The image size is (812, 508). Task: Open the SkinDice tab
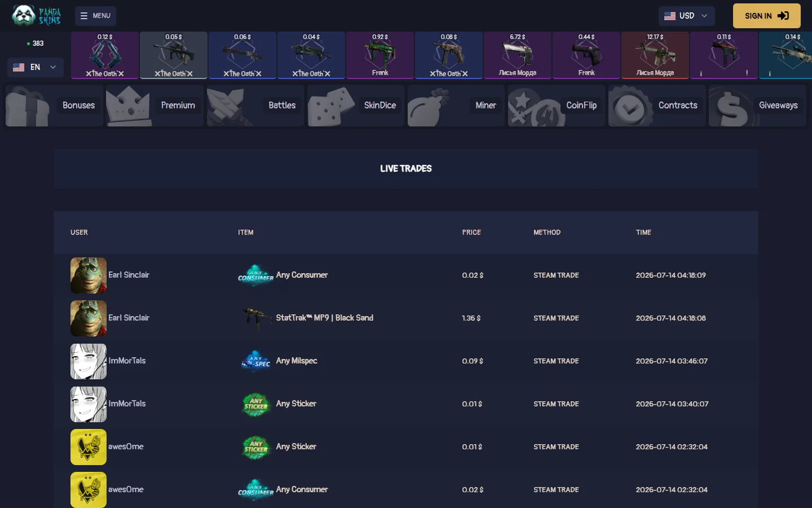click(355, 106)
